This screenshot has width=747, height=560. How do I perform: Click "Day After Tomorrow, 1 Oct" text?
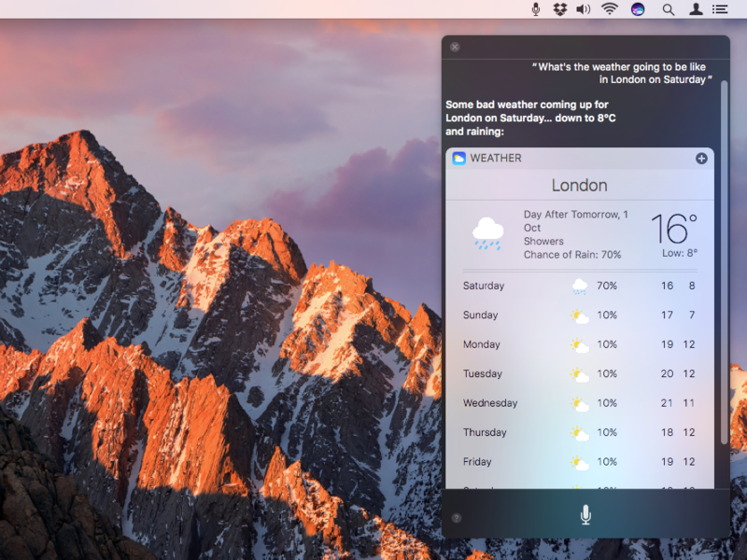click(576, 221)
